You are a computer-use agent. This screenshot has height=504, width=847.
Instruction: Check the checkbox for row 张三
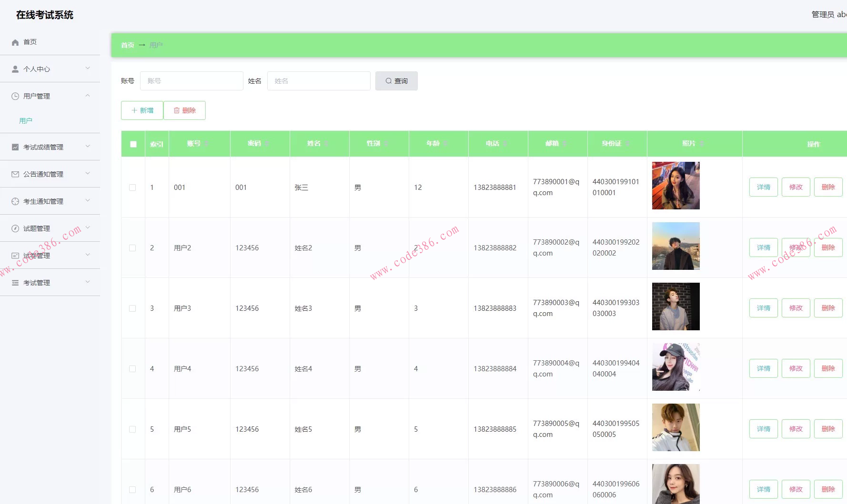pyautogui.click(x=132, y=188)
